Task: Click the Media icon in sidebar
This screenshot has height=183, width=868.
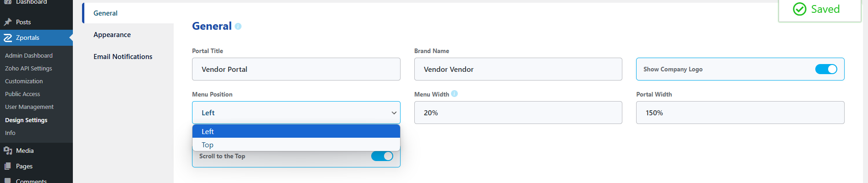Action: pos(8,151)
